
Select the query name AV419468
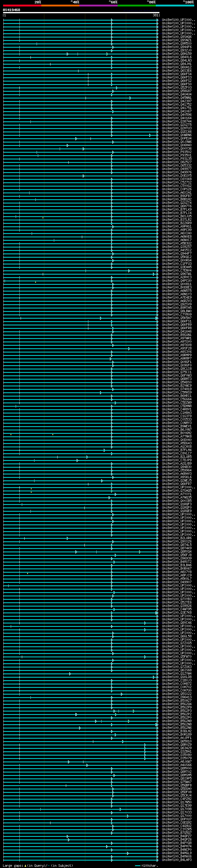pyautogui.click(x=11, y=10)
